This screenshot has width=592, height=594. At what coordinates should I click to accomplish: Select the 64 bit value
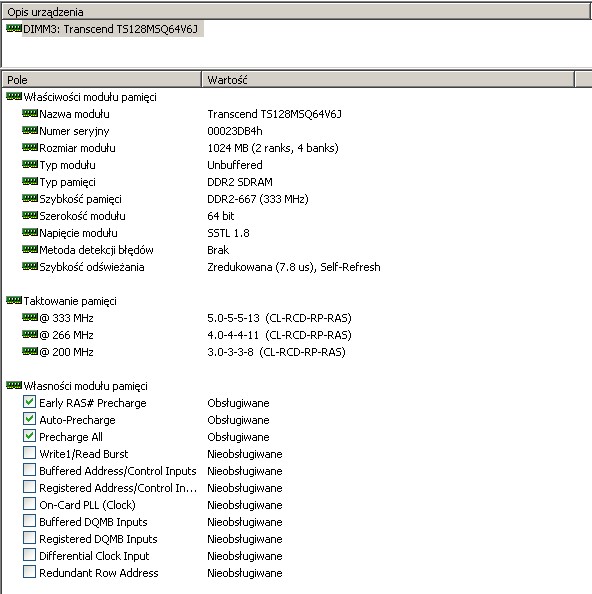(x=220, y=216)
